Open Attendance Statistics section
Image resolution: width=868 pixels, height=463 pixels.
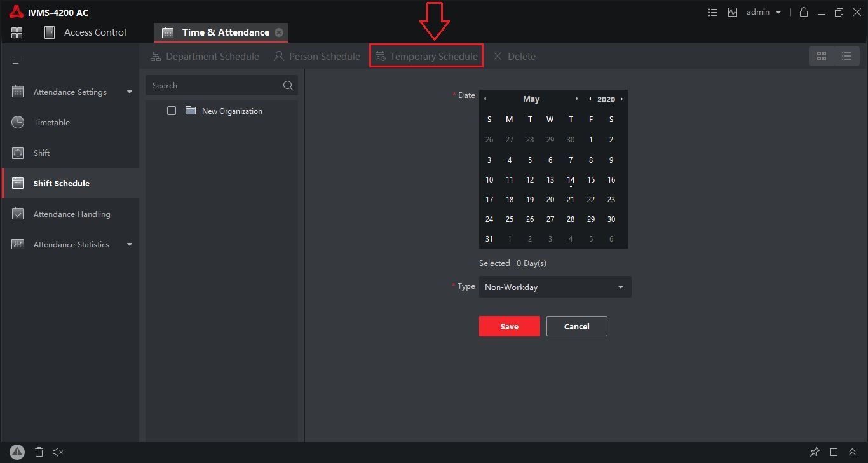coord(70,245)
